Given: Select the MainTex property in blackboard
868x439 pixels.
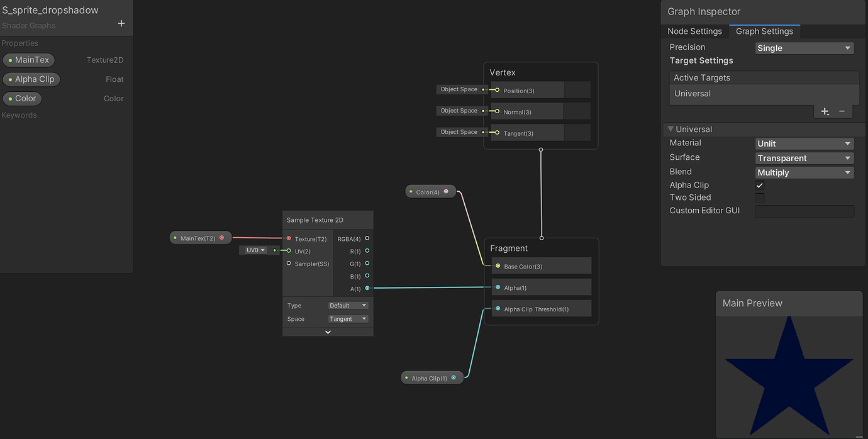Looking at the screenshot, I should [29, 60].
